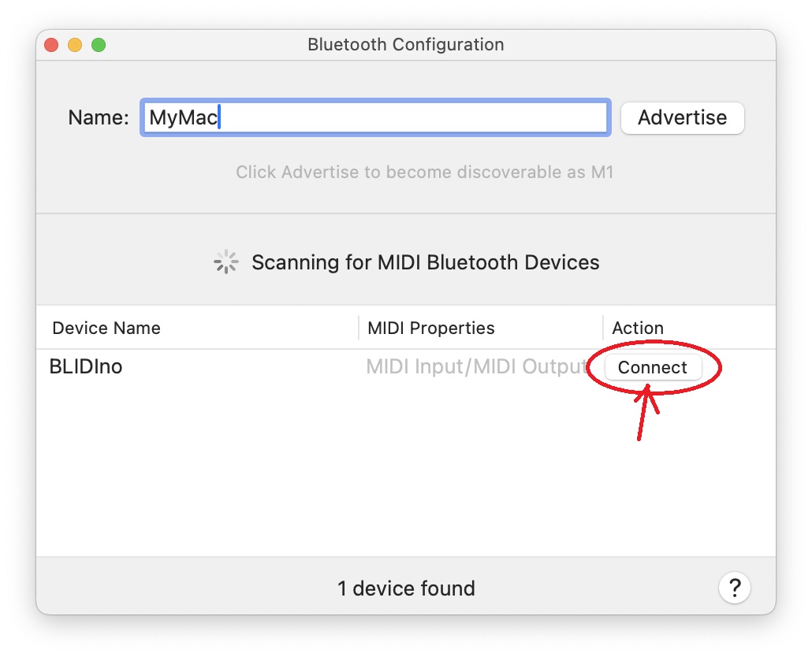Click the Name: label
The image size is (812, 657).
pos(99,117)
